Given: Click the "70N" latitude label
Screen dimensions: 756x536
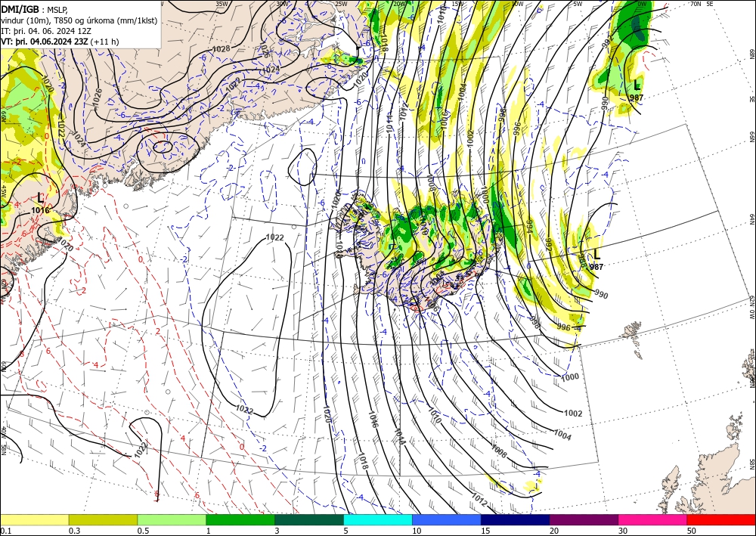Looking at the screenshot, I should [x=696, y=4].
